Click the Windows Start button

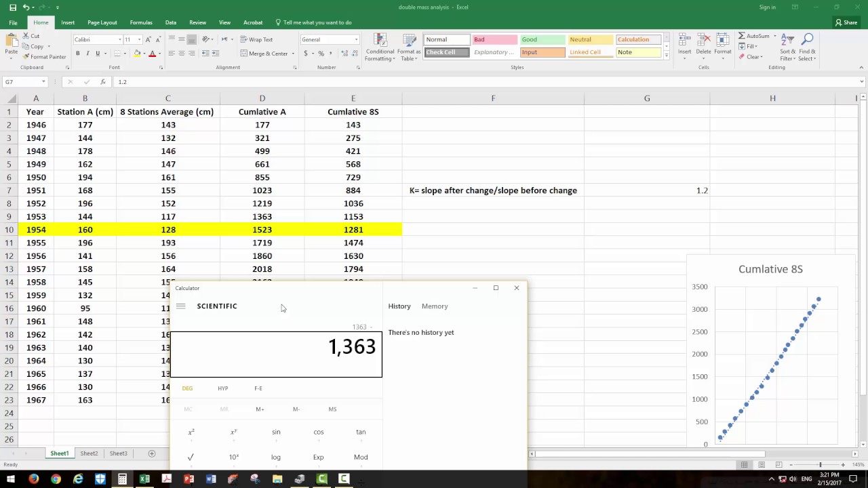pos(11,479)
